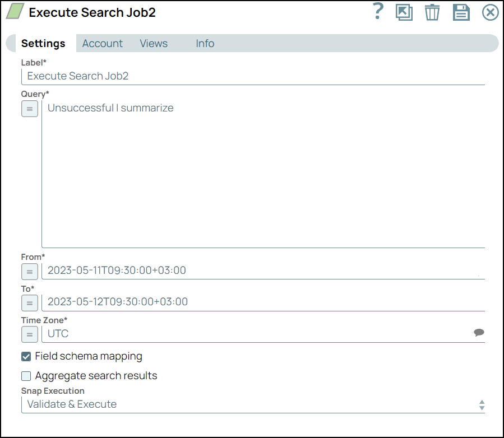This screenshot has height=438, width=504.
Task: Switch to the Account tab
Action: click(102, 43)
